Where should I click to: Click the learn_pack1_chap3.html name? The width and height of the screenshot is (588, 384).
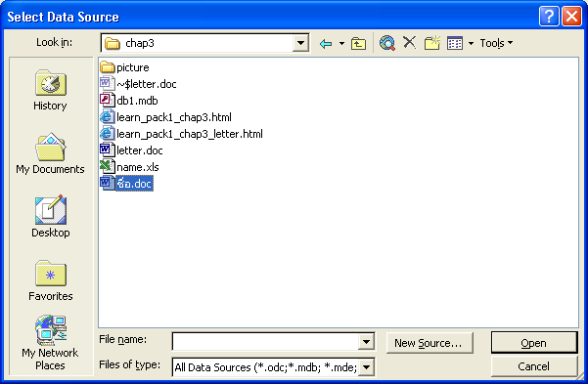coord(174,117)
